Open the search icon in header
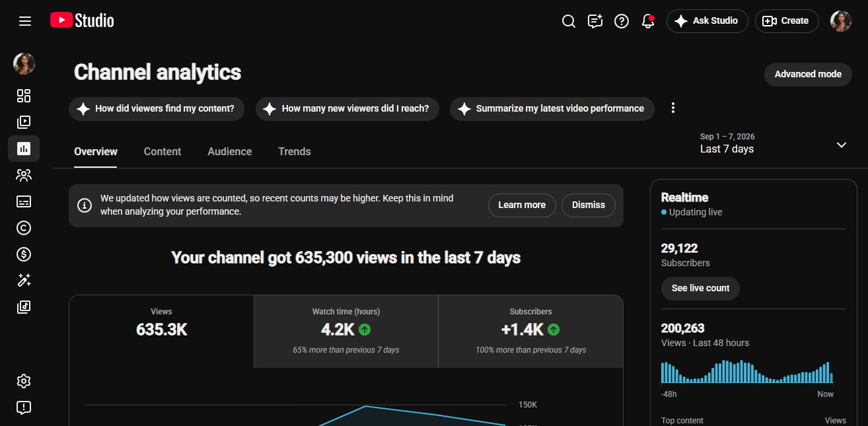The height and width of the screenshot is (426, 868). click(569, 21)
